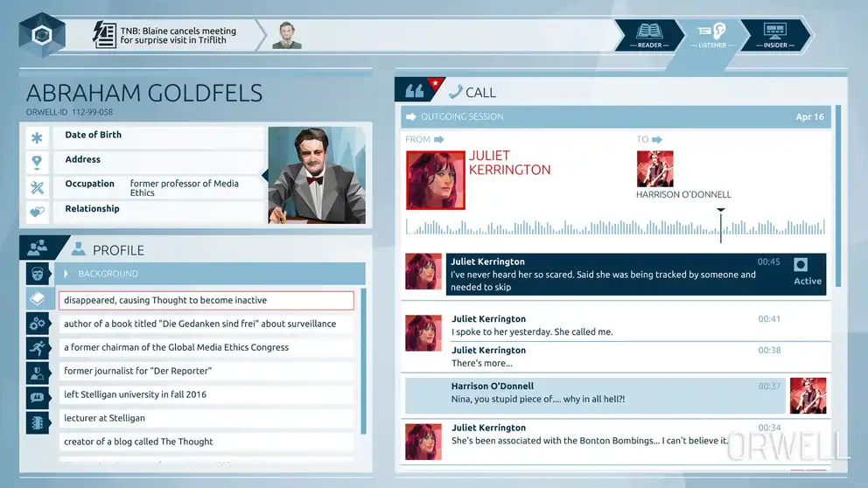Select the chip category icon in sidebar
The width and height of the screenshot is (868, 488).
click(x=38, y=422)
